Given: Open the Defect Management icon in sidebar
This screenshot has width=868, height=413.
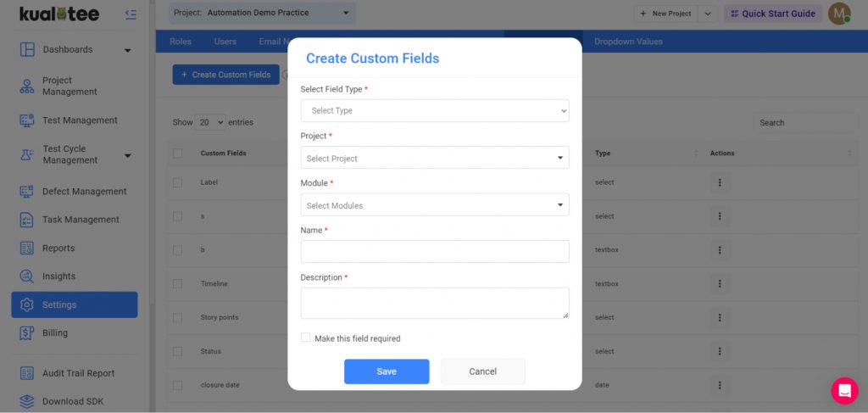Looking at the screenshot, I should point(26,192).
